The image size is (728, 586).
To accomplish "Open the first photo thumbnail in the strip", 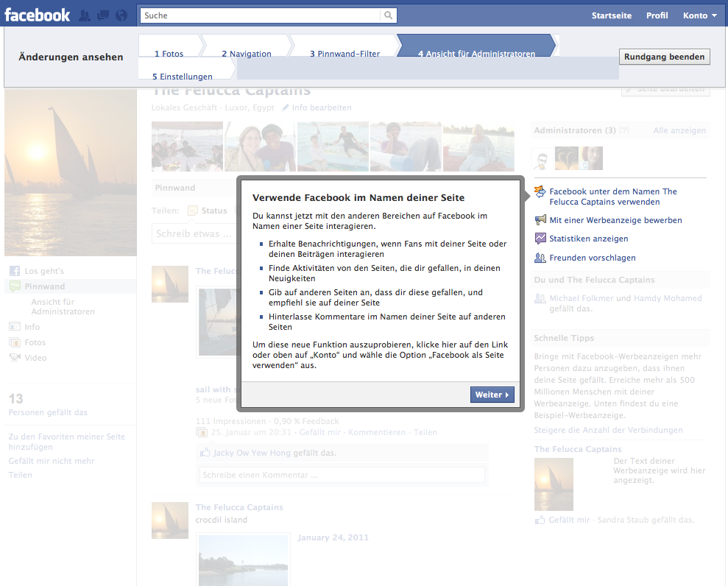I will pos(187,146).
